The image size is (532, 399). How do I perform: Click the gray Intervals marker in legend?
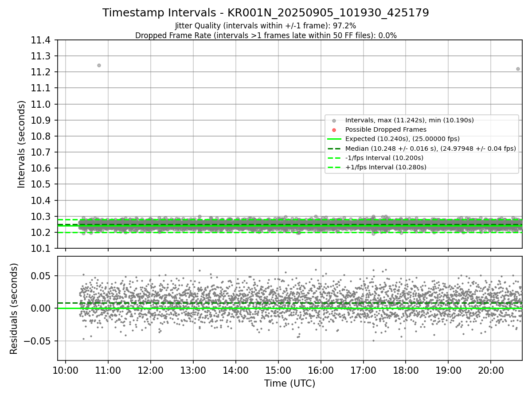click(x=334, y=120)
